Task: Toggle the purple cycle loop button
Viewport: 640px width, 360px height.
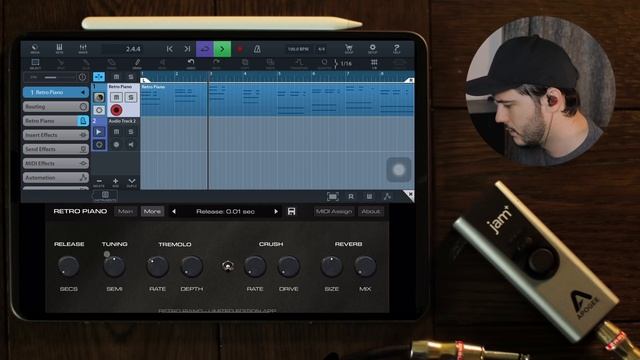Action: (204, 49)
